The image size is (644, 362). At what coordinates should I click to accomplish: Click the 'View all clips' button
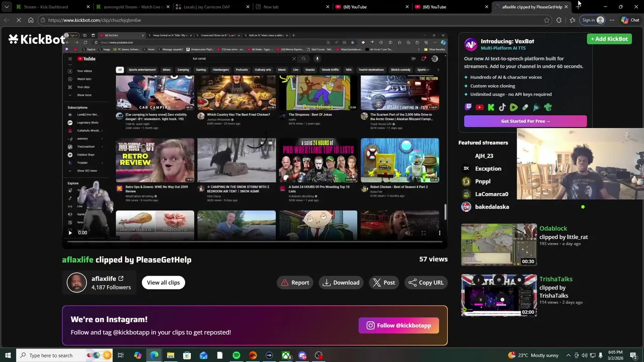click(x=163, y=283)
